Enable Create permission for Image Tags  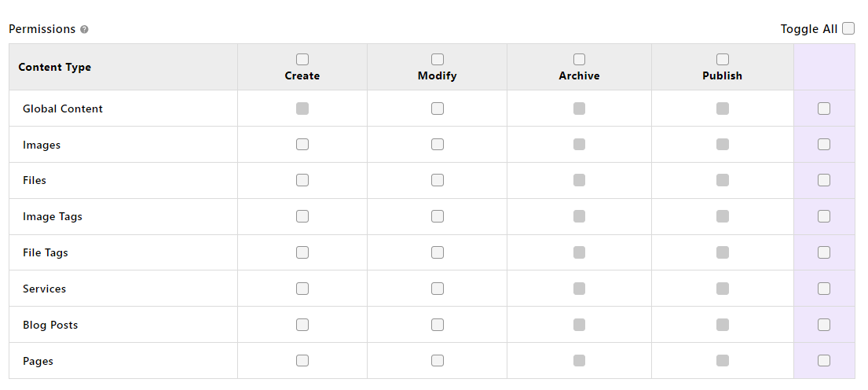click(302, 216)
